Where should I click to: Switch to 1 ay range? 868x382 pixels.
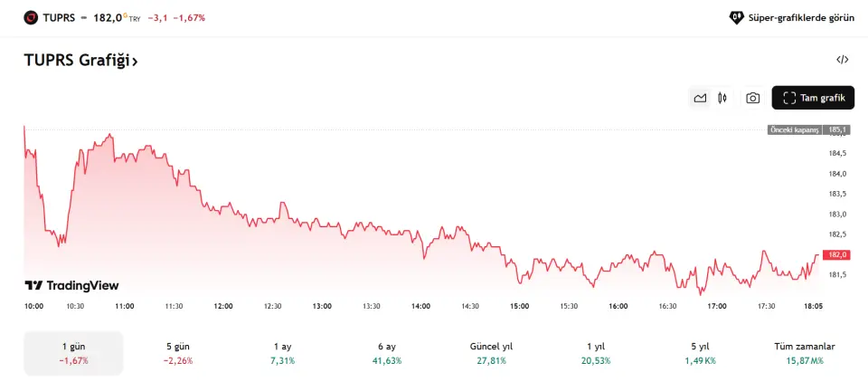tap(282, 353)
